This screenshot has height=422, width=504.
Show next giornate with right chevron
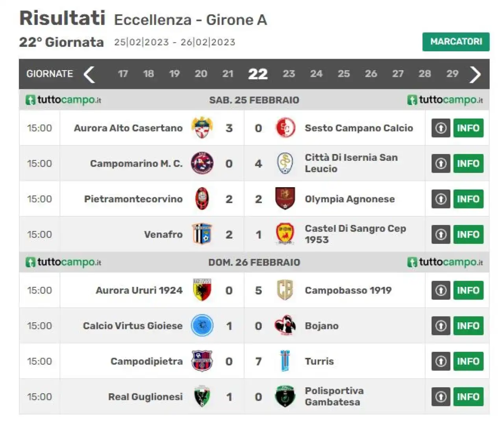pos(475,74)
